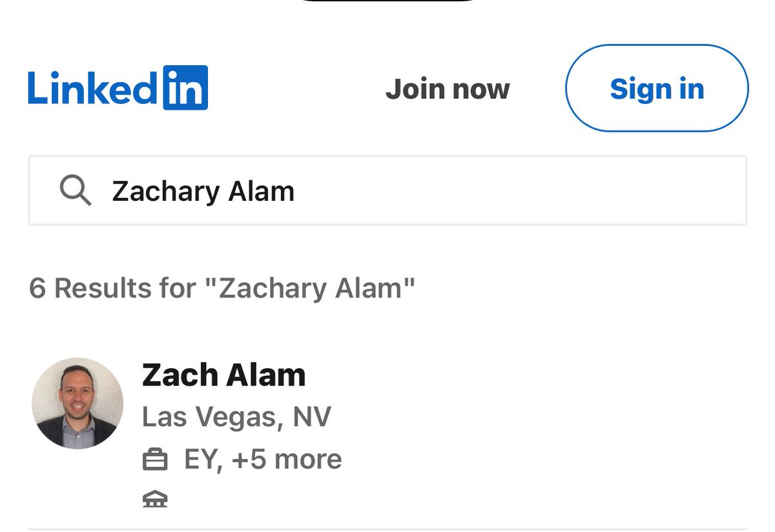This screenshot has height=532, width=775.
Task: Click the divider below the result
Action: point(387,529)
